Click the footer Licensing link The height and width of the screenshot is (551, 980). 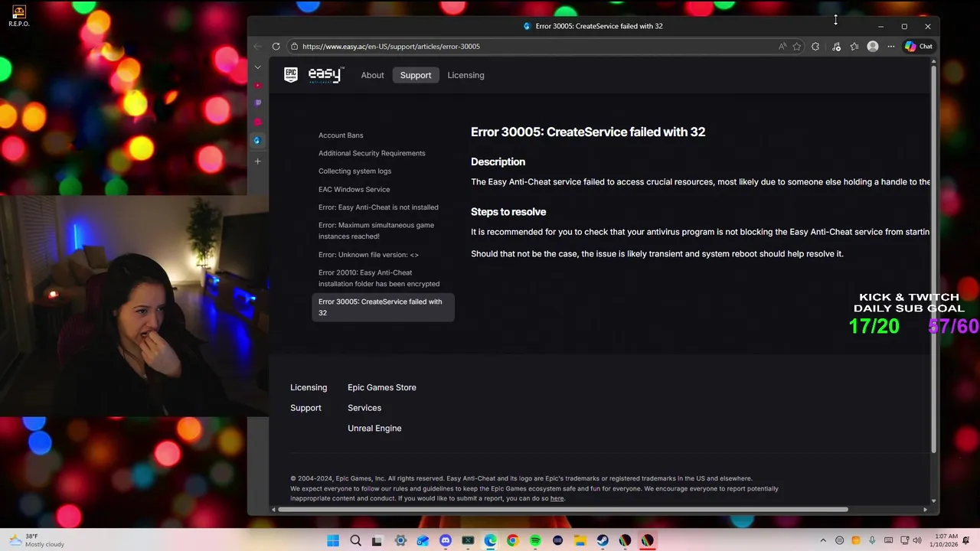309,387
